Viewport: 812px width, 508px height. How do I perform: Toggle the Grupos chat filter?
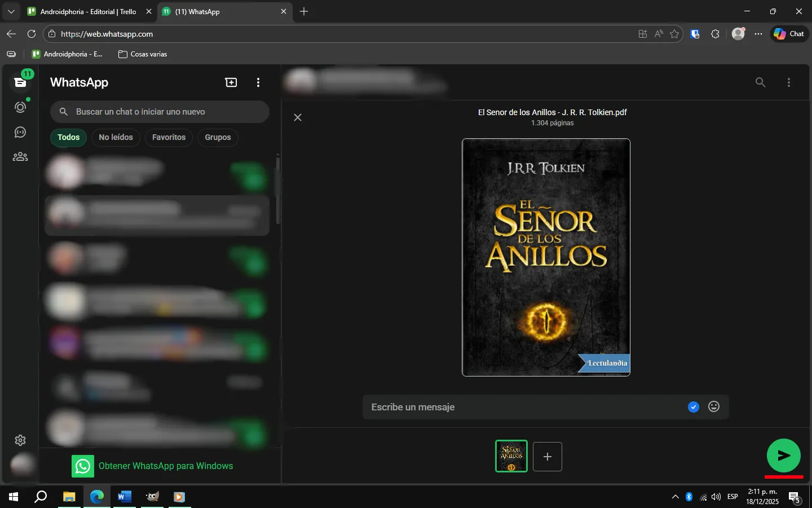coord(218,137)
